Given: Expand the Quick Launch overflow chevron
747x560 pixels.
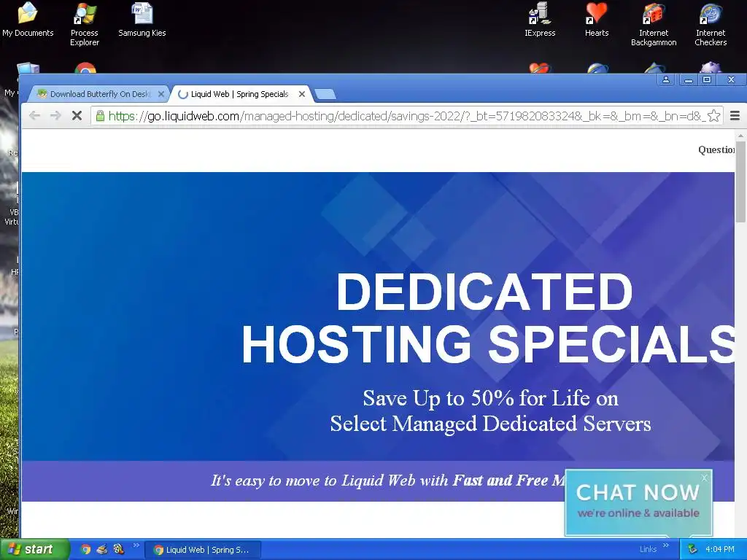Looking at the screenshot, I should click(136, 545).
